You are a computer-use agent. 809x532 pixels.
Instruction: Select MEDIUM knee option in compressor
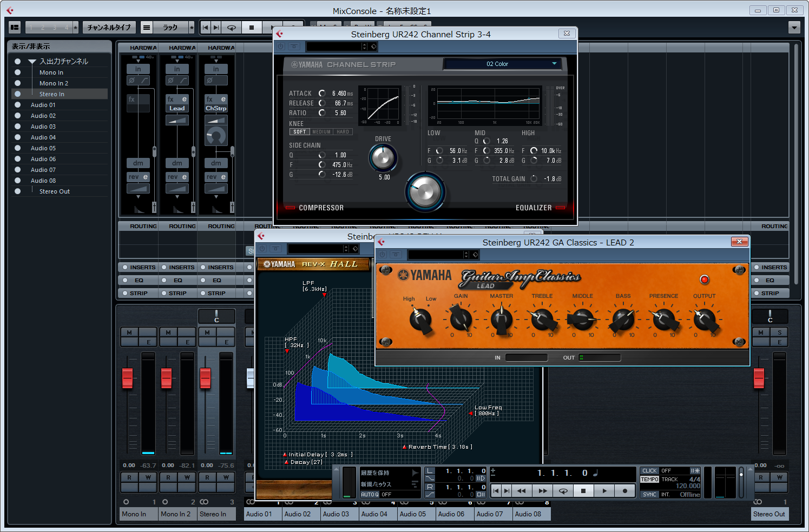(x=321, y=132)
